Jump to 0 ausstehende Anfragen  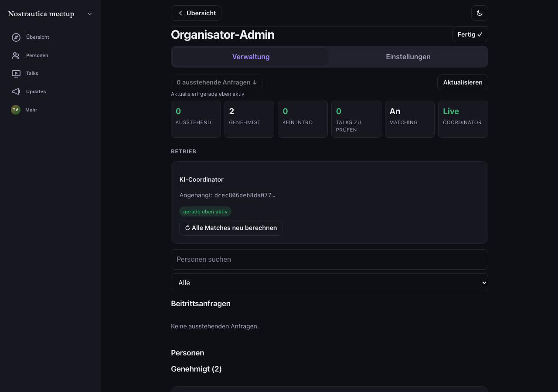217,82
